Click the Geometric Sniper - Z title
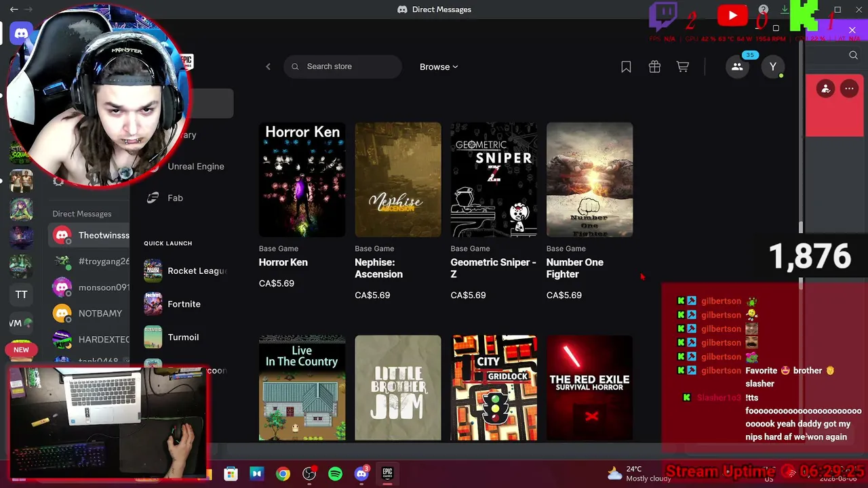Screen dimensions: 868x488 pyautogui.click(x=494, y=268)
